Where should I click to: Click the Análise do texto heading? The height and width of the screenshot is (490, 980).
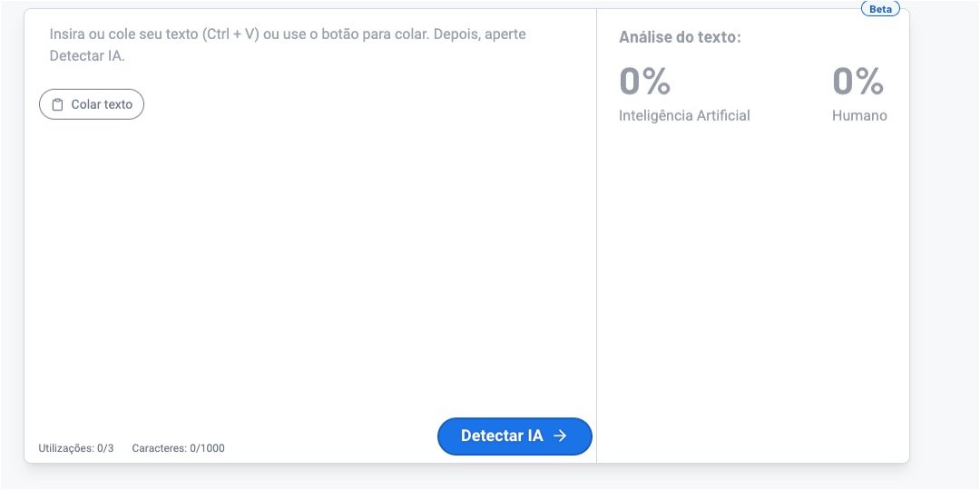click(680, 37)
